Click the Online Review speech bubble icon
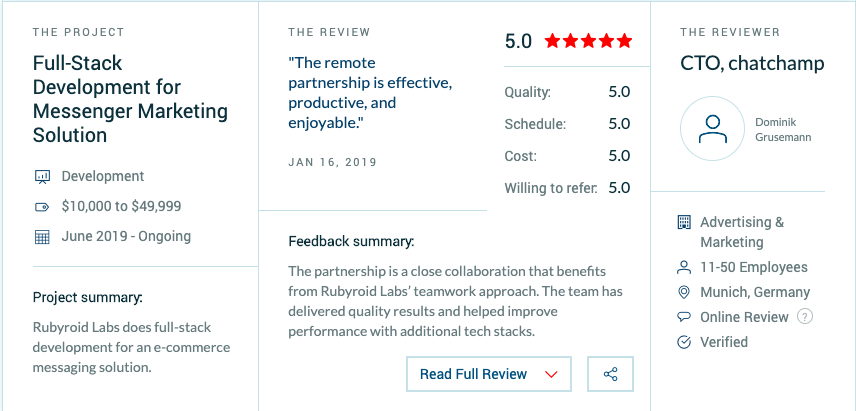 (x=684, y=317)
